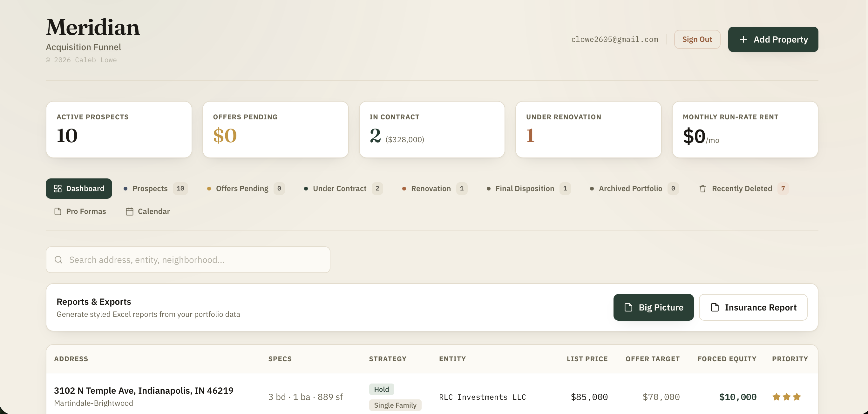868x414 pixels.
Task: Click the $85,000 list price
Action: [x=589, y=397]
